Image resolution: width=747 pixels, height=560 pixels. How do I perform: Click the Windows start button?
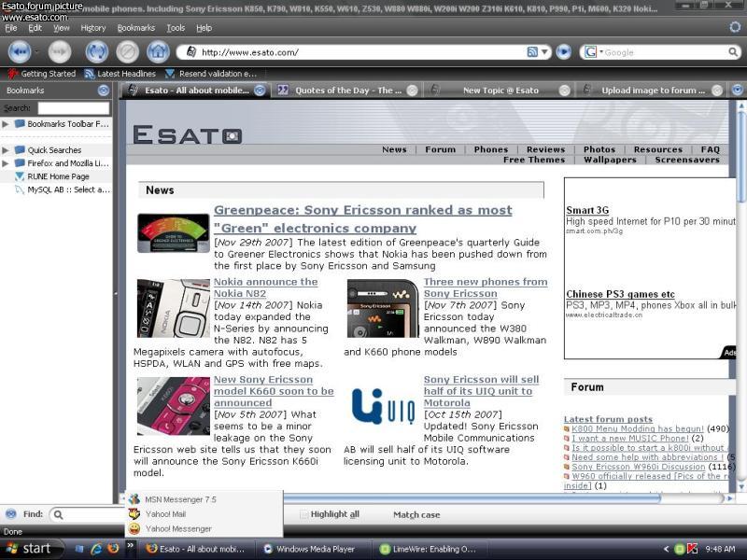click(32, 549)
